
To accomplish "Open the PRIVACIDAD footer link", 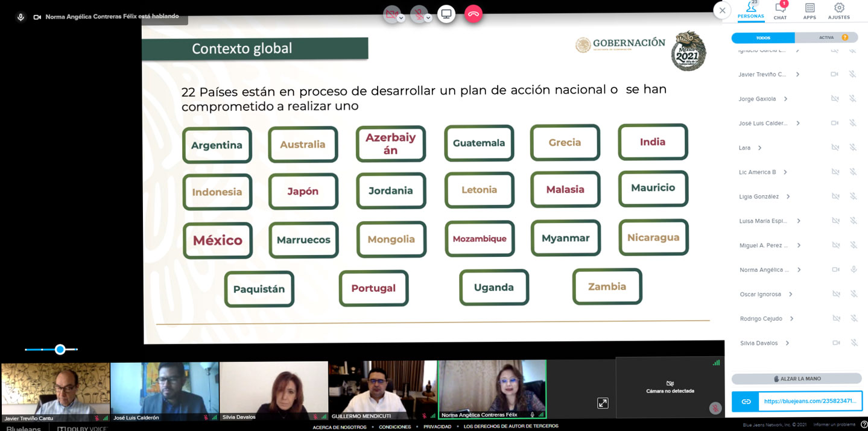I will 437,427.
